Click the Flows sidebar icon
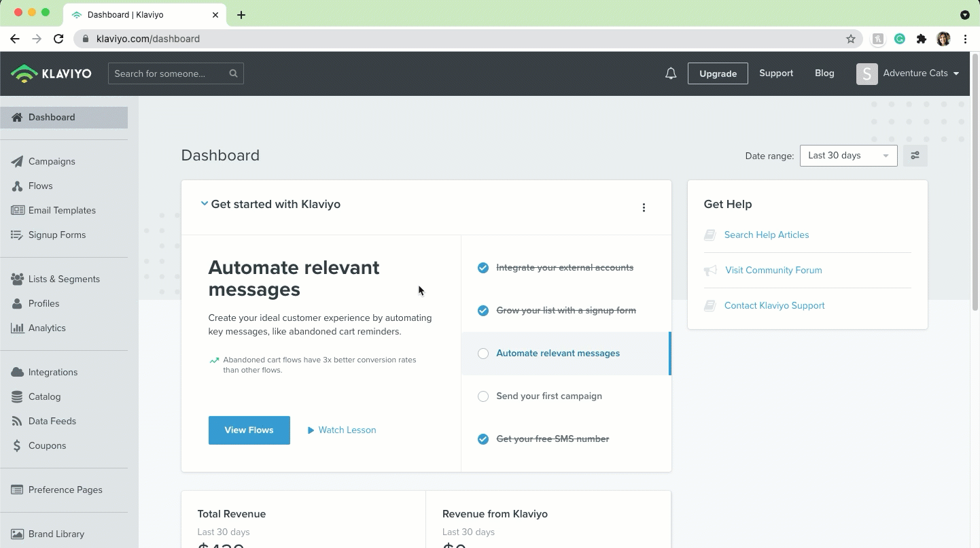The height and width of the screenshot is (548, 980). (18, 186)
